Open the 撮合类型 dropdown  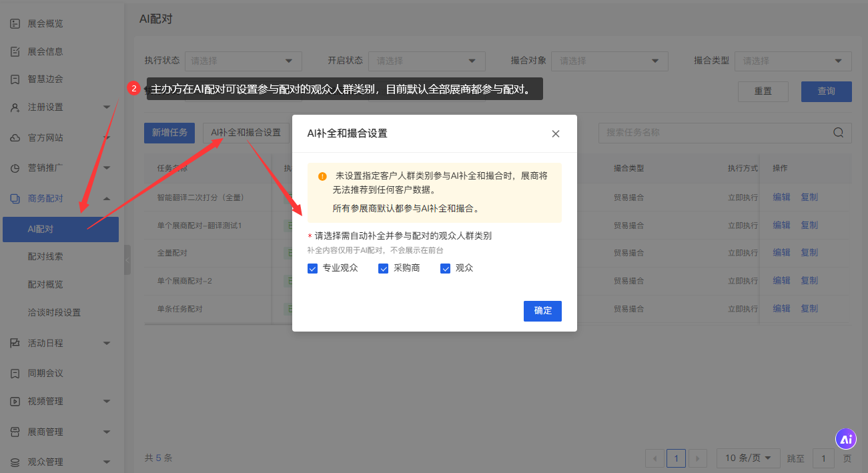pos(792,61)
